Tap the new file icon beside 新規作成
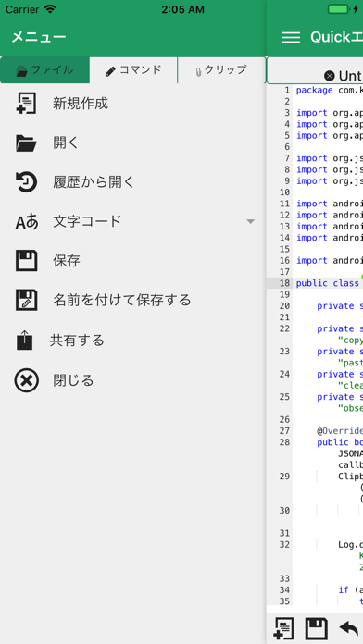Viewport: 363px width, 644px height. click(x=26, y=103)
